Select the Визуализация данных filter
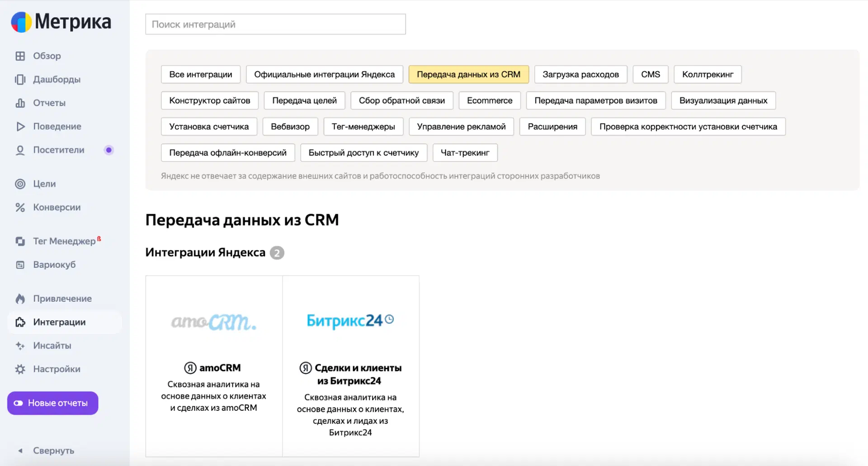 (x=723, y=100)
